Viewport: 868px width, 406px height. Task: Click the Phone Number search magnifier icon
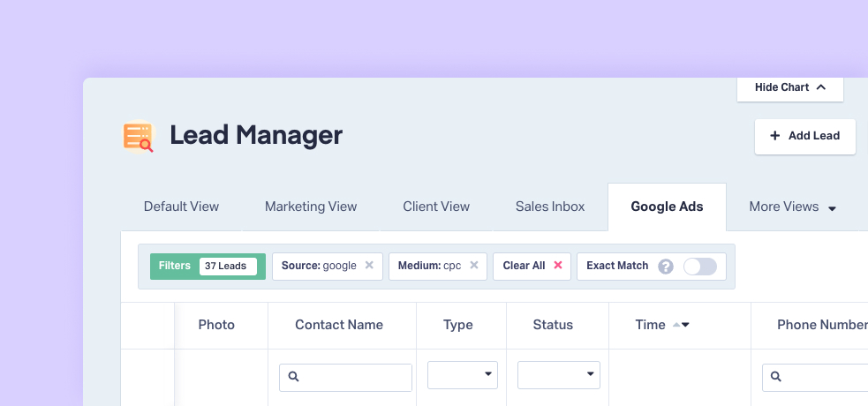tap(776, 377)
